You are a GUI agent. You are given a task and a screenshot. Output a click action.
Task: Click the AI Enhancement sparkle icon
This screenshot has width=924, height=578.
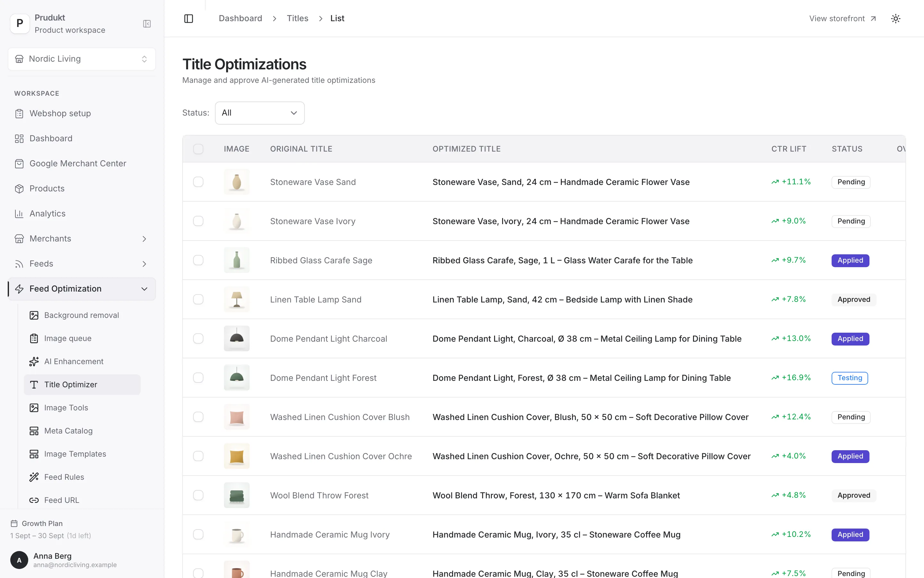(34, 361)
